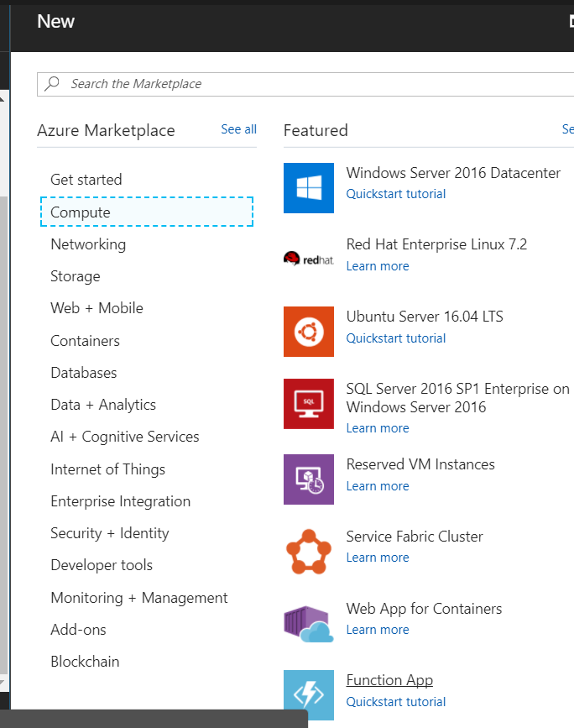Click the Reserved VM Instances title

pyautogui.click(x=420, y=464)
